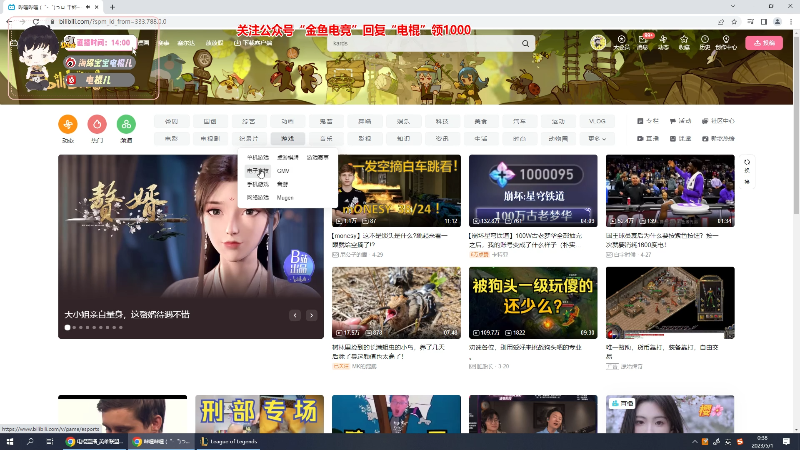Show the previous carousel slide
Viewport: 800px width, 450px height.
click(295, 315)
